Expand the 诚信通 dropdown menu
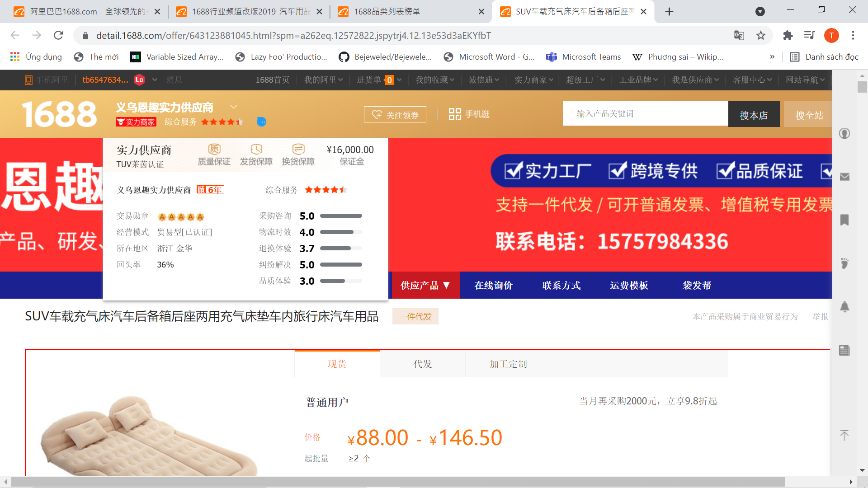Image resolution: width=868 pixels, height=488 pixels. [x=484, y=80]
